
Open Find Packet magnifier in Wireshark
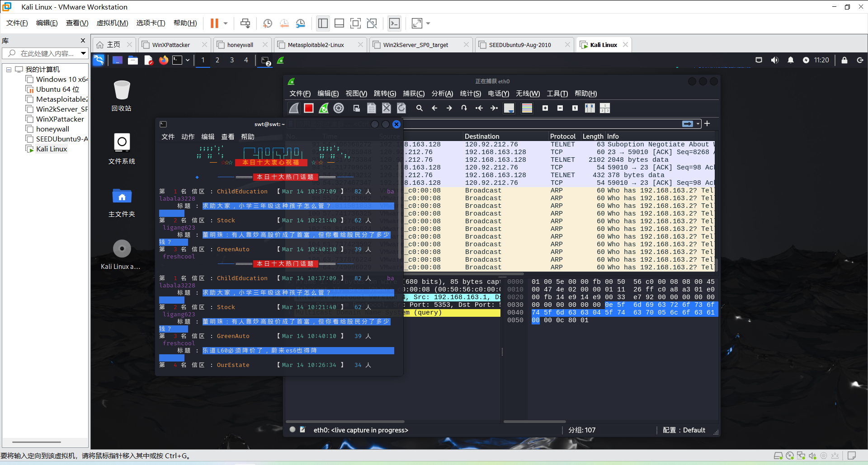click(x=420, y=108)
